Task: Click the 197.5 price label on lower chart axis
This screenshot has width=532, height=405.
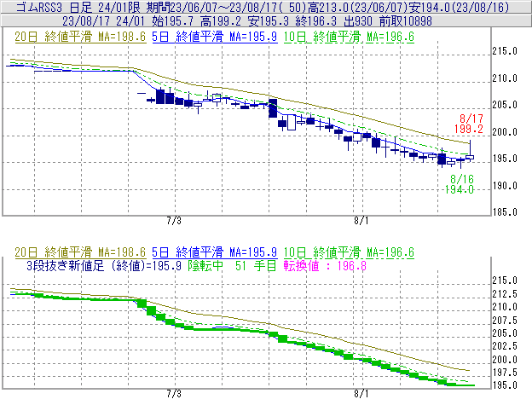Action: point(505,373)
